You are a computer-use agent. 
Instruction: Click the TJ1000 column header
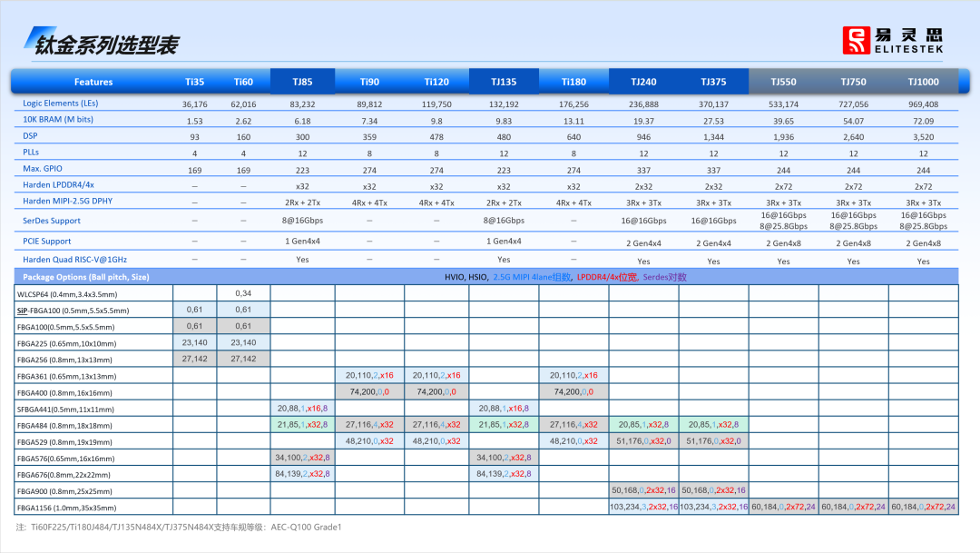click(x=923, y=82)
